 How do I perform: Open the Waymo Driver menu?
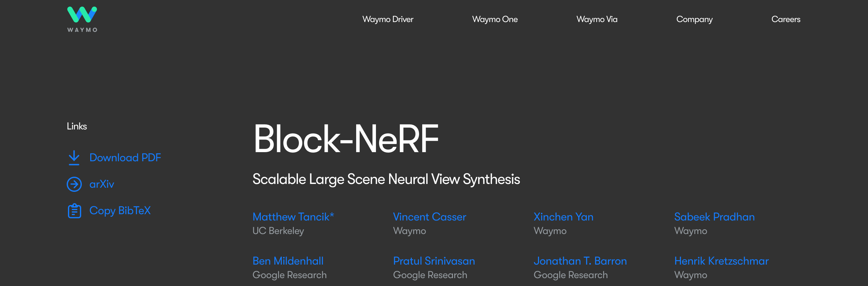coord(388,19)
